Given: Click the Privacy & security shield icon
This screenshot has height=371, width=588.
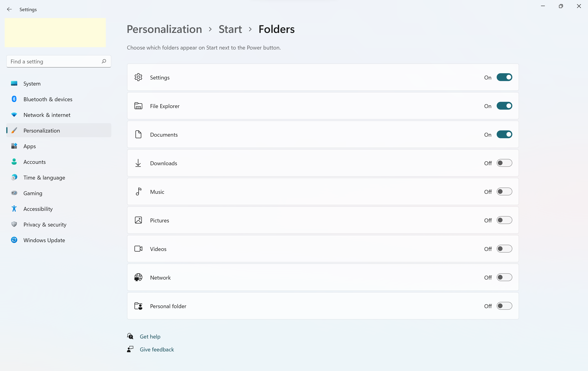Looking at the screenshot, I should click(14, 224).
